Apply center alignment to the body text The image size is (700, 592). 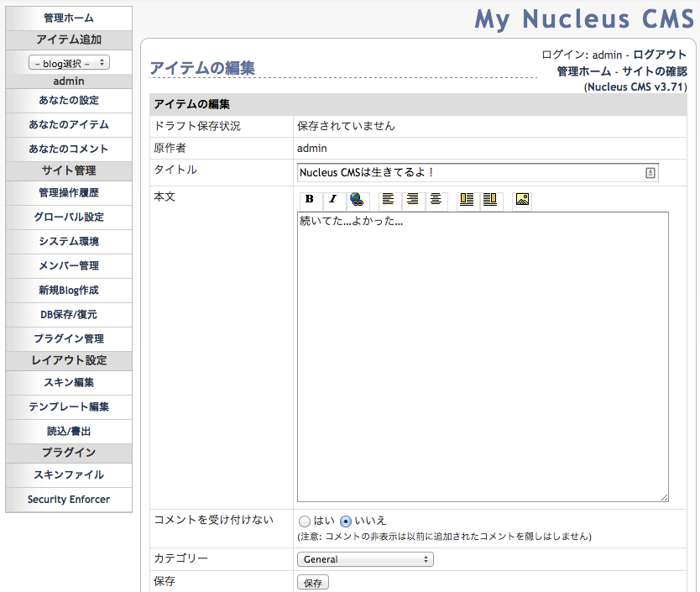(436, 200)
